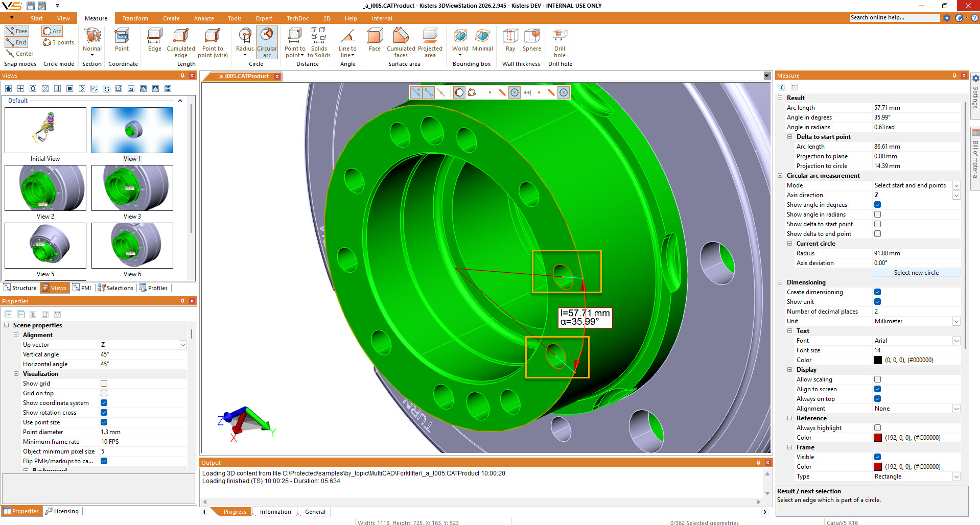This screenshot has height=525, width=980.
Task: Enable End snap mode
Action: (17, 42)
